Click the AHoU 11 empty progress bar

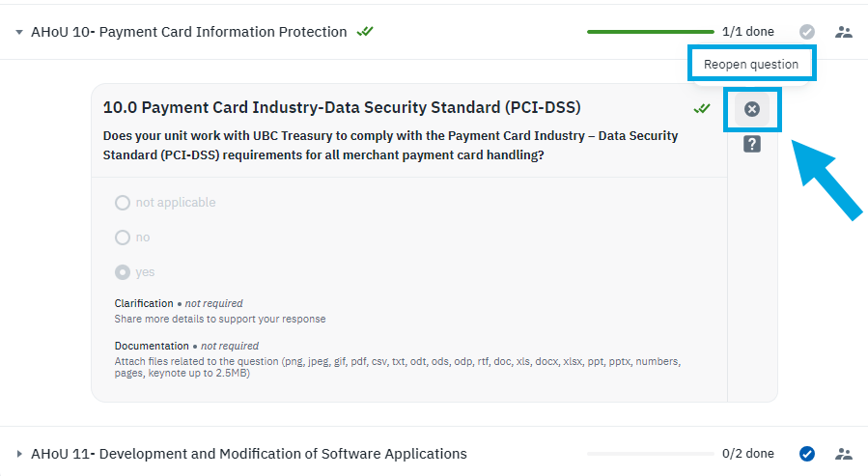coord(650,454)
